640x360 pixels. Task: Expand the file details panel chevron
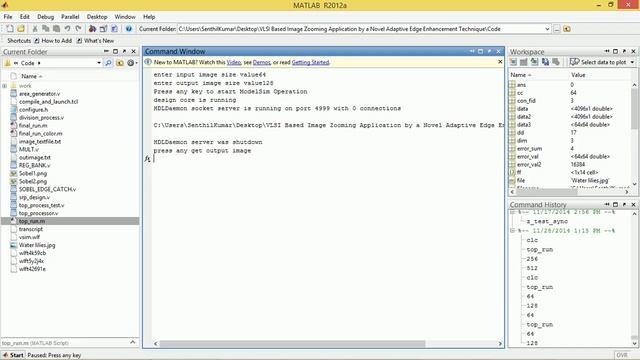point(133,342)
